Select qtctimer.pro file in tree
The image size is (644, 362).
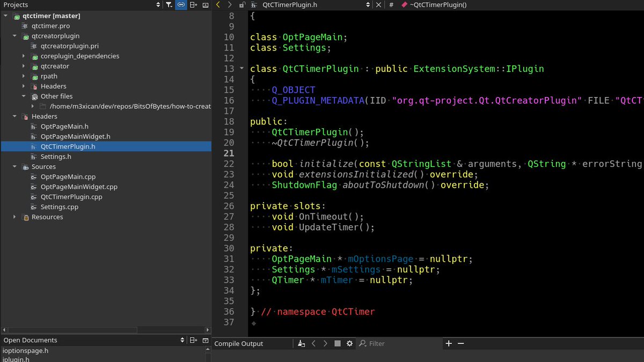click(x=50, y=26)
